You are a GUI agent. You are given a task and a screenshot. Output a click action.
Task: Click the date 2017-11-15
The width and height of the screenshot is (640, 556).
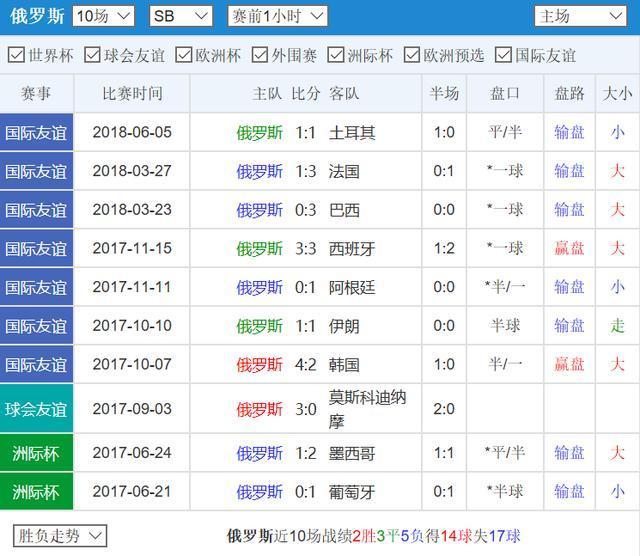point(132,249)
